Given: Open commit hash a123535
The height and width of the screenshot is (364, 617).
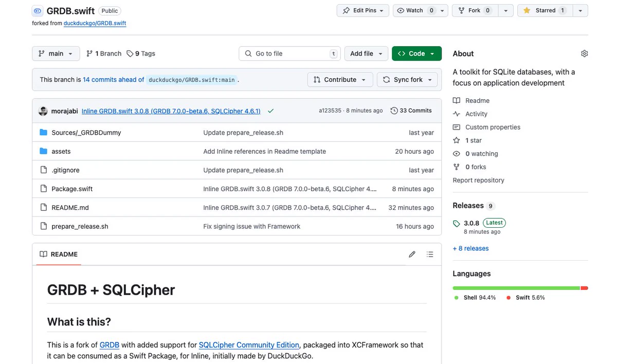Looking at the screenshot, I should coord(330,111).
